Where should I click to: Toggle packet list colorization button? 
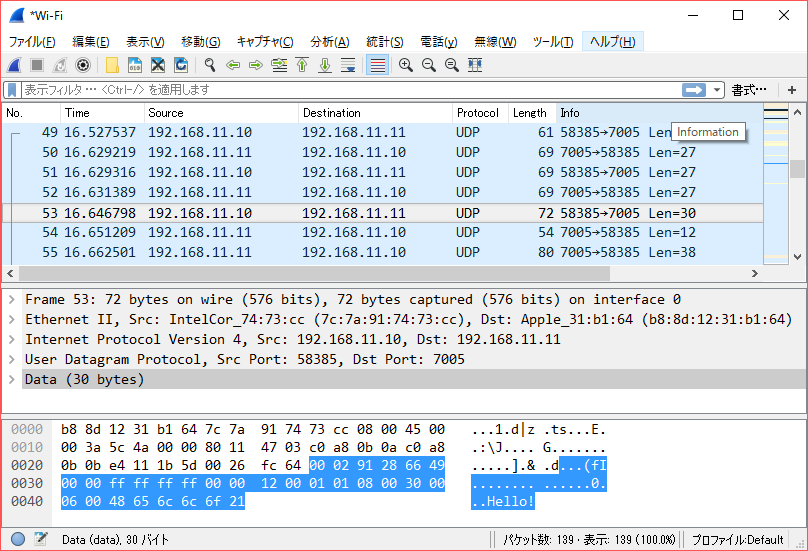[377, 65]
